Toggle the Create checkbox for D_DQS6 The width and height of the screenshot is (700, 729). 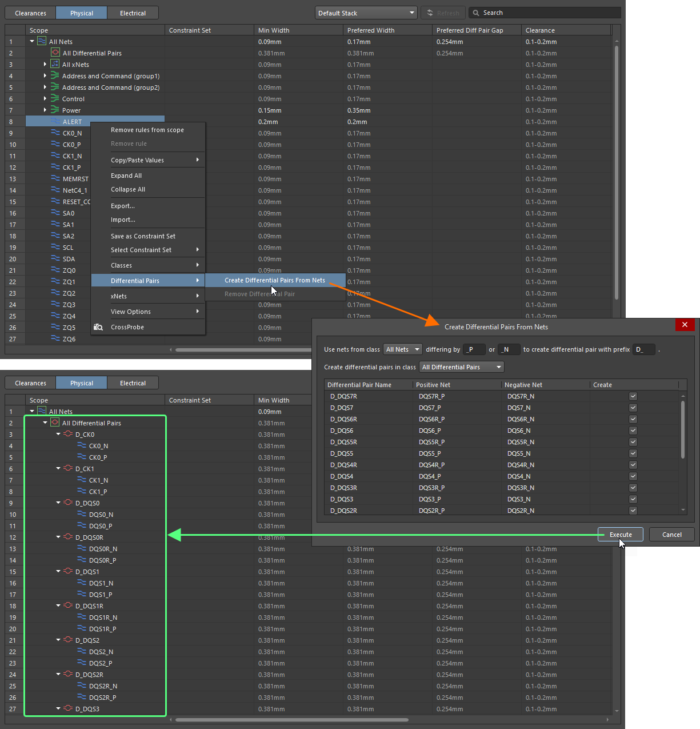click(633, 431)
